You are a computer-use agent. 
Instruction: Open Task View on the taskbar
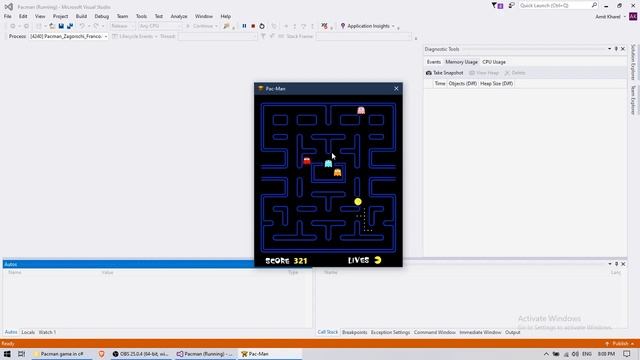tap(22, 354)
